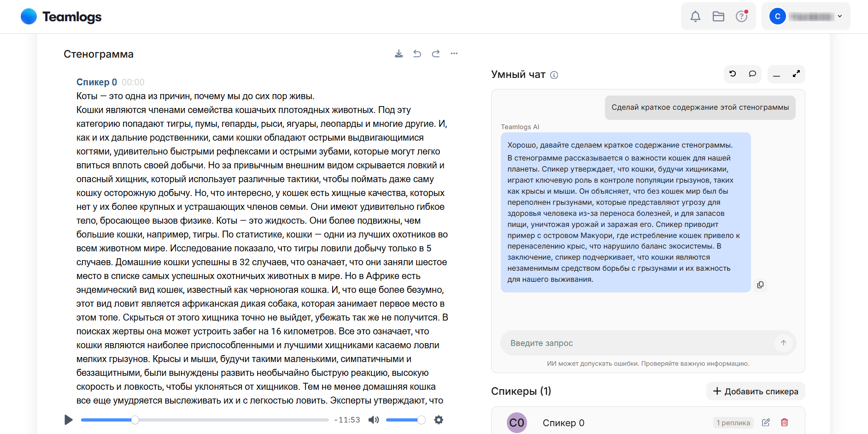
Task: Minimize the Умный чат panel
Action: [777, 74]
